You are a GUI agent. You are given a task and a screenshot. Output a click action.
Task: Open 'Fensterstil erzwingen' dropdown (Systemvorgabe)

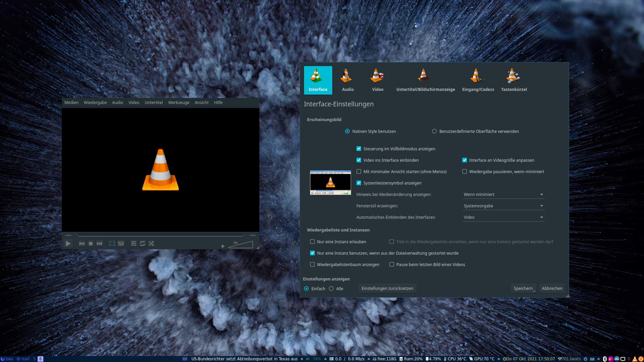[503, 206]
